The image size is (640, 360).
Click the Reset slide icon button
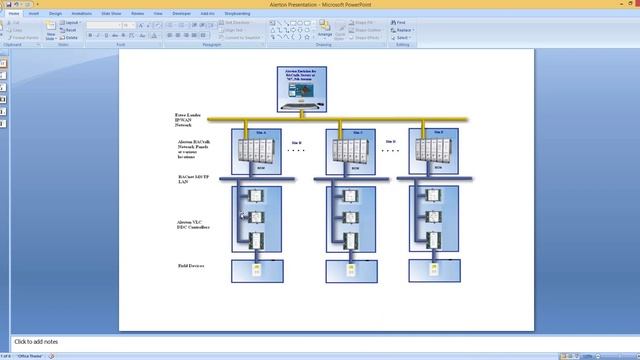point(69,30)
